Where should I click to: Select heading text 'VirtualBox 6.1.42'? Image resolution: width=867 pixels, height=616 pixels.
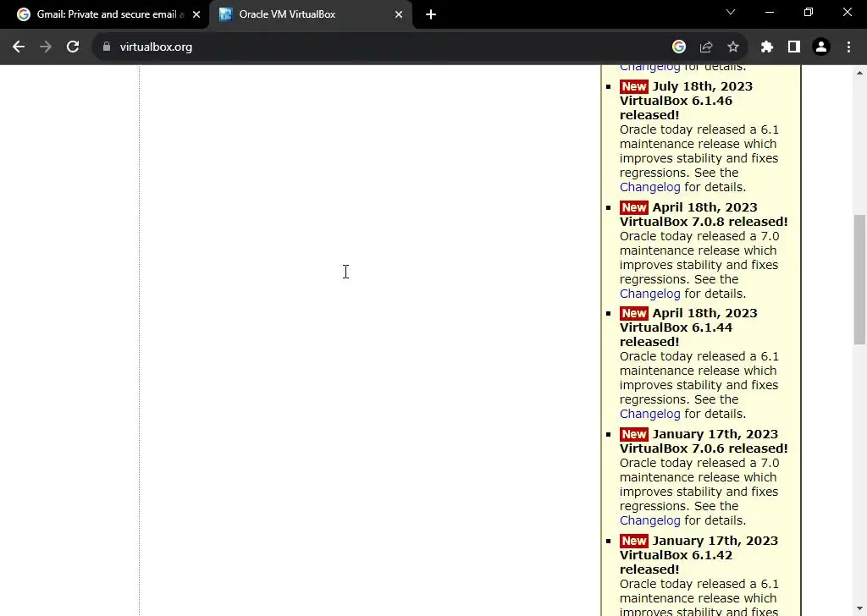click(x=676, y=555)
